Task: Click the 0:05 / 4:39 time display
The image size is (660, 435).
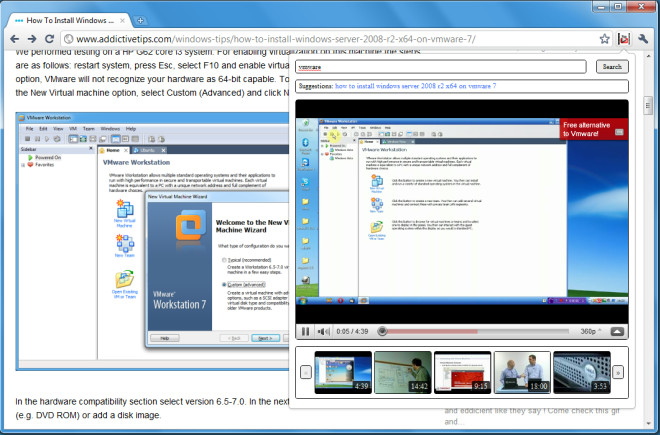Action: coord(352,331)
